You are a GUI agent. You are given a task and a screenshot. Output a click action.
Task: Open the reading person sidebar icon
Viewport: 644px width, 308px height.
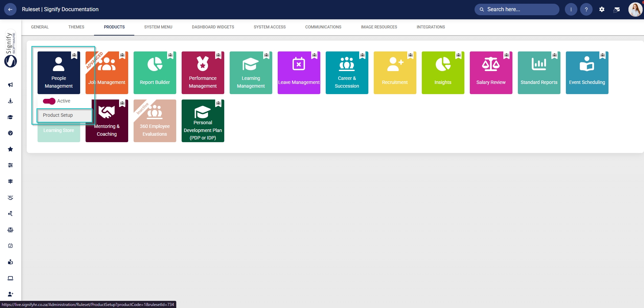[x=10, y=262]
